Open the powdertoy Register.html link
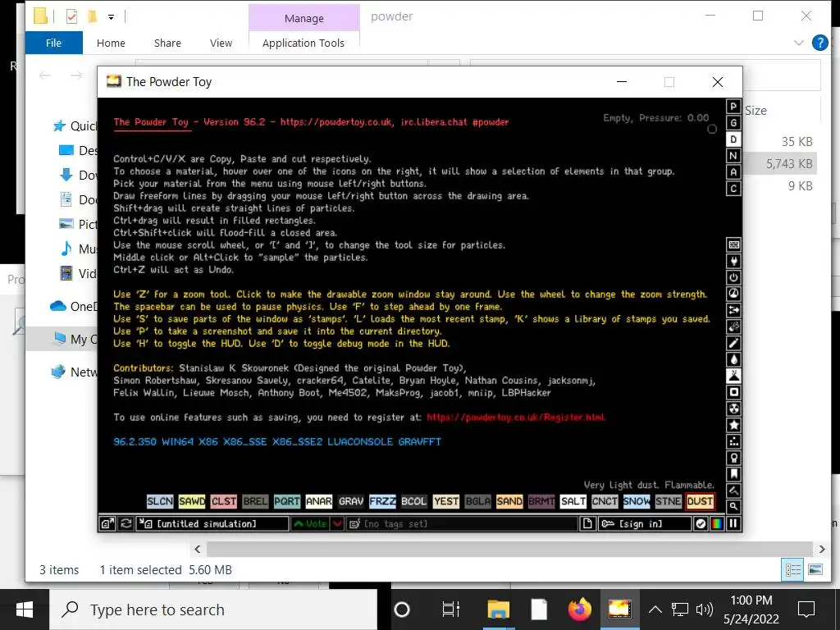This screenshot has width=840, height=630. (516, 418)
